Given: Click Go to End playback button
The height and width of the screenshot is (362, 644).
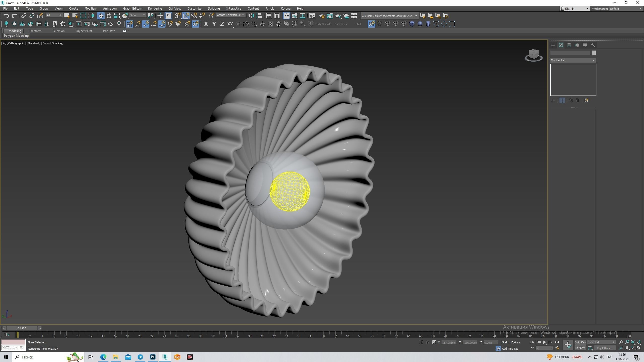Looking at the screenshot, I should [x=557, y=342].
